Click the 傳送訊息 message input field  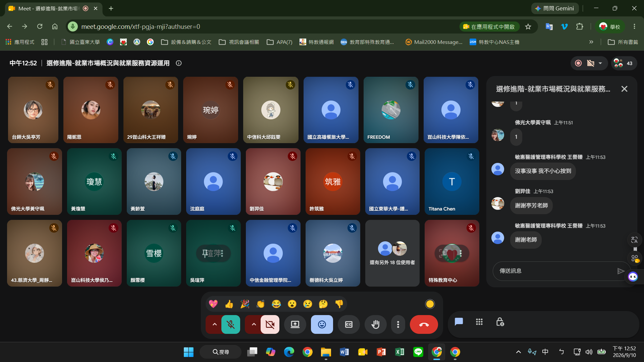(x=555, y=271)
